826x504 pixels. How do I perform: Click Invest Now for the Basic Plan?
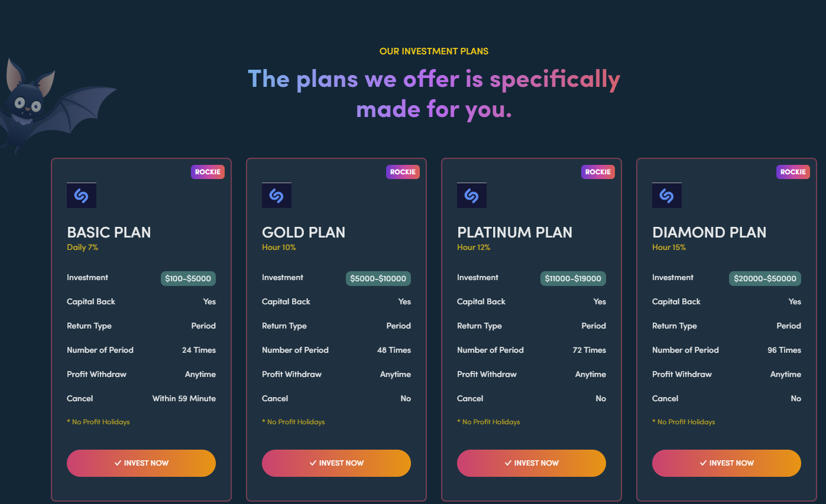point(141,463)
